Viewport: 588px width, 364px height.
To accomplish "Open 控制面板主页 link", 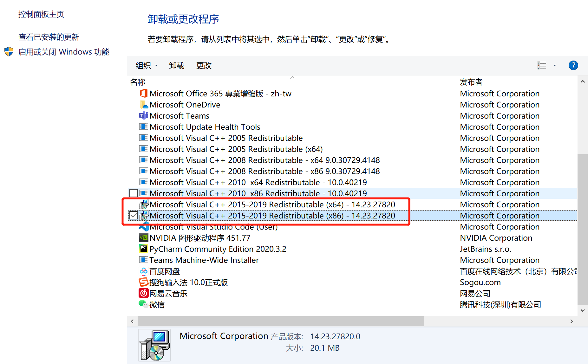I will point(41,14).
